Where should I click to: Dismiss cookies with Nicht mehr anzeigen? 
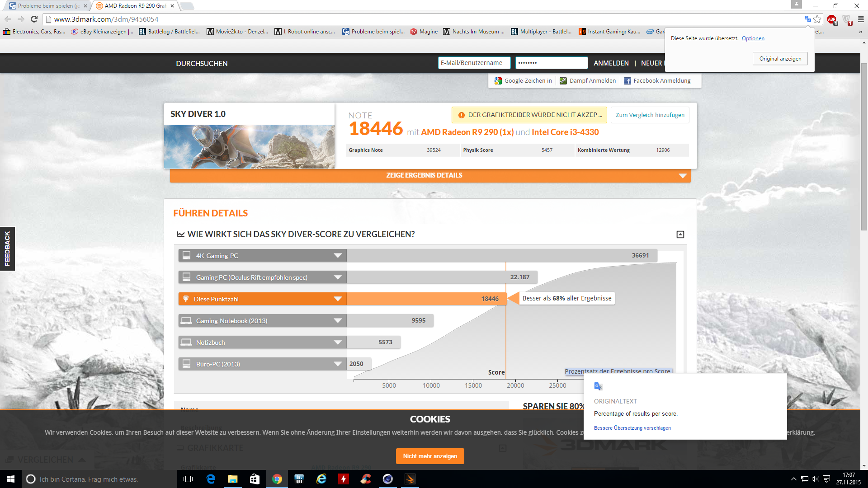coord(430,456)
